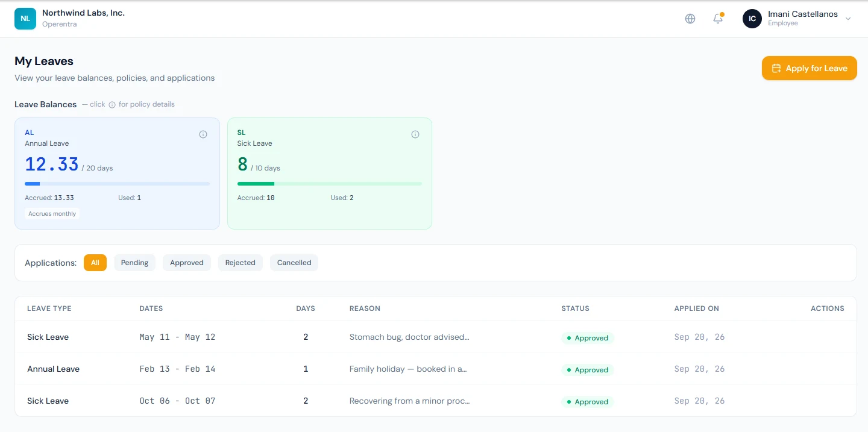The height and width of the screenshot is (432, 868).
Task: Click the Sick Leave balance value 8
Action: tap(243, 164)
